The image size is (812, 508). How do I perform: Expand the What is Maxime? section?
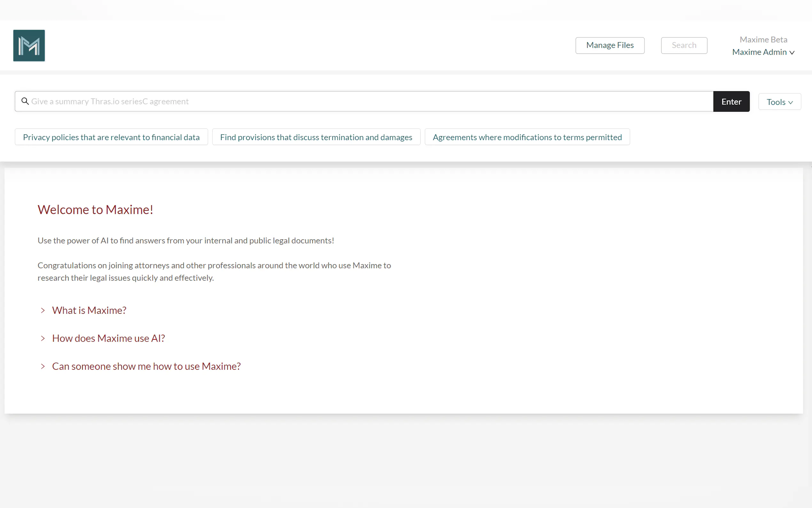click(x=89, y=310)
